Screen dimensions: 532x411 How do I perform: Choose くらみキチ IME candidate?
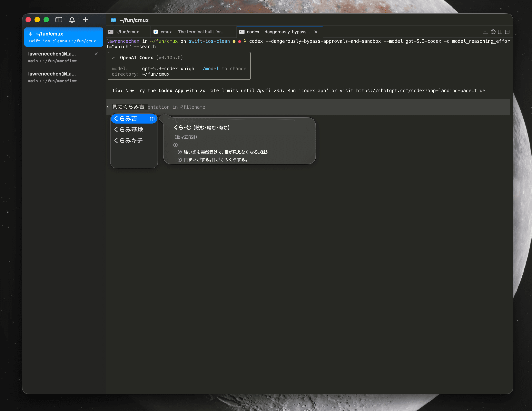coord(128,141)
